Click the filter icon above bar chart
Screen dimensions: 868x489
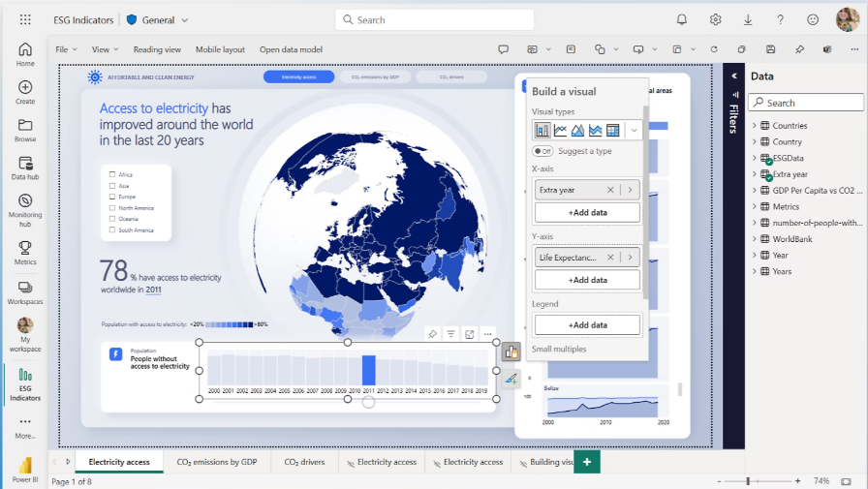pos(451,333)
